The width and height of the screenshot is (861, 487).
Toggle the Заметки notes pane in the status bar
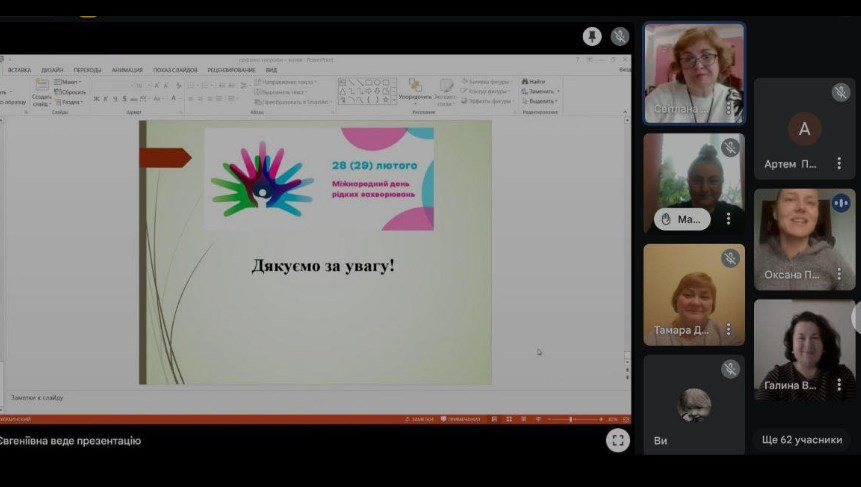[x=420, y=419]
